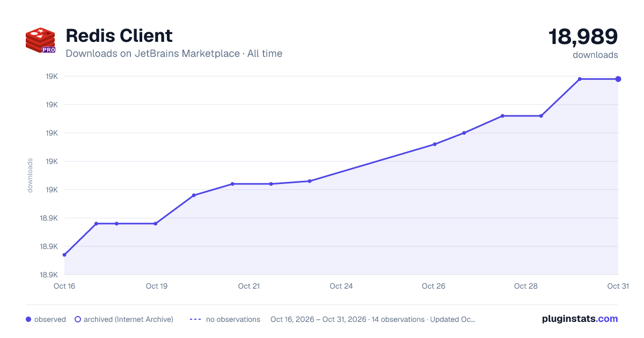Click the archived (Internet Archive) legend label
The height and width of the screenshot is (338, 644).
pyautogui.click(x=128, y=319)
